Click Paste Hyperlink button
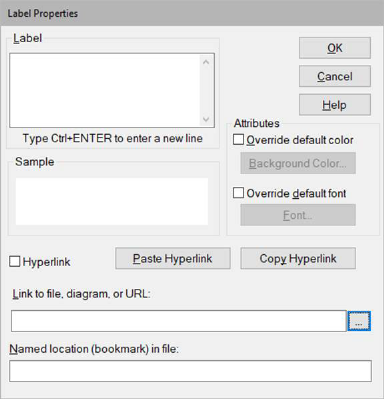Viewport: 384px width, 399px height. tap(173, 258)
